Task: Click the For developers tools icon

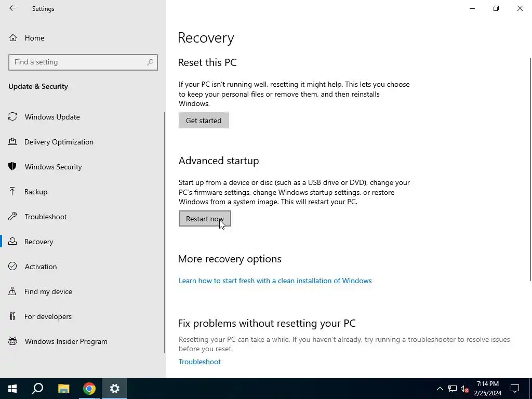Action: click(x=12, y=316)
